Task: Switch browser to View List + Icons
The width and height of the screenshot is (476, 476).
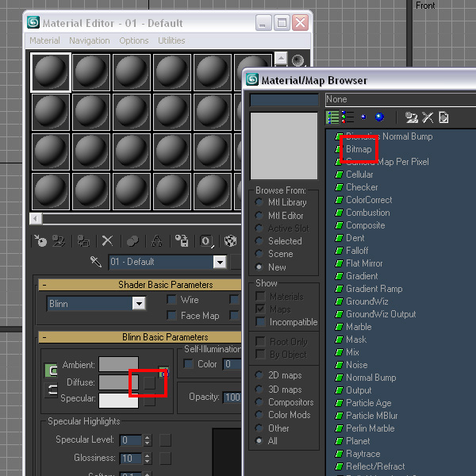Action: pyautogui.click(x=347, y=117)
